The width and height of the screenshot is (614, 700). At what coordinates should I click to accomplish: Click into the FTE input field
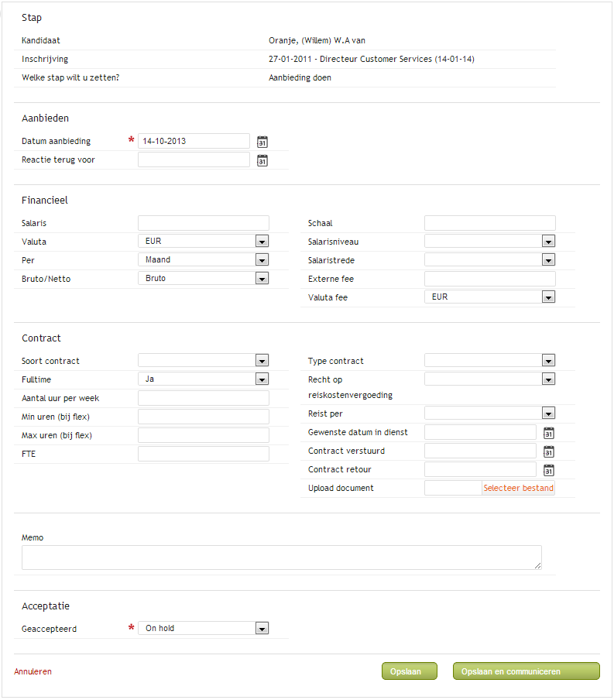pyautogui.click(x=204, y=454)
